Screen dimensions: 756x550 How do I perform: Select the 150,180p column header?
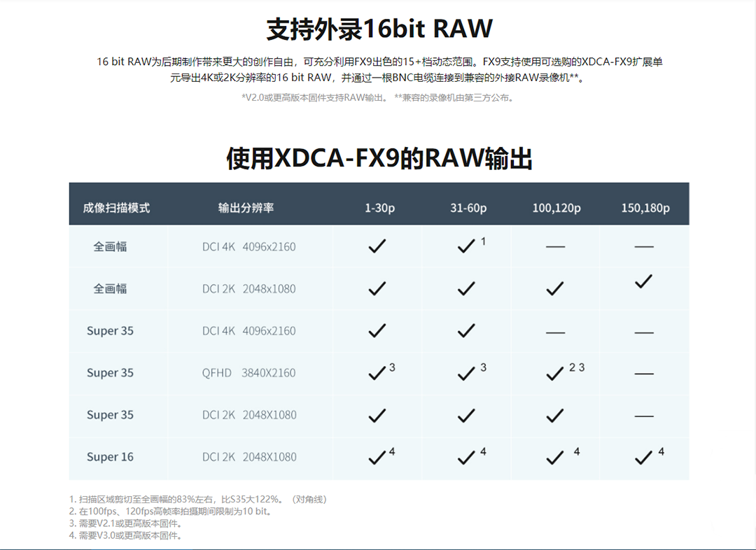645,208
